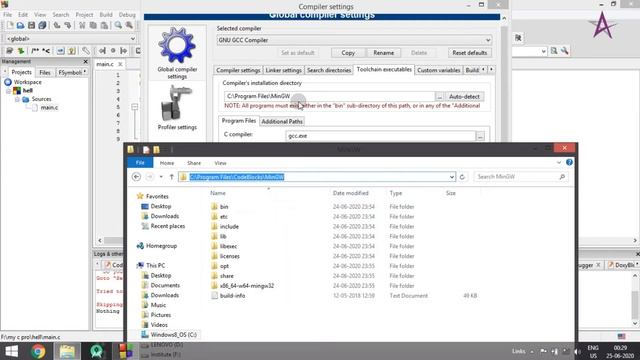Close the main.c editor tab

tap(120, 64)
